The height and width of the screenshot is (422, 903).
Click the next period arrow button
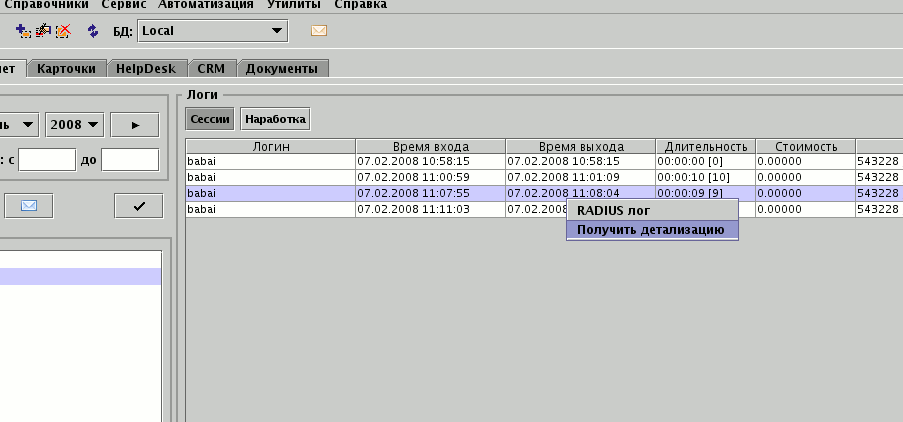coord(138,125)
